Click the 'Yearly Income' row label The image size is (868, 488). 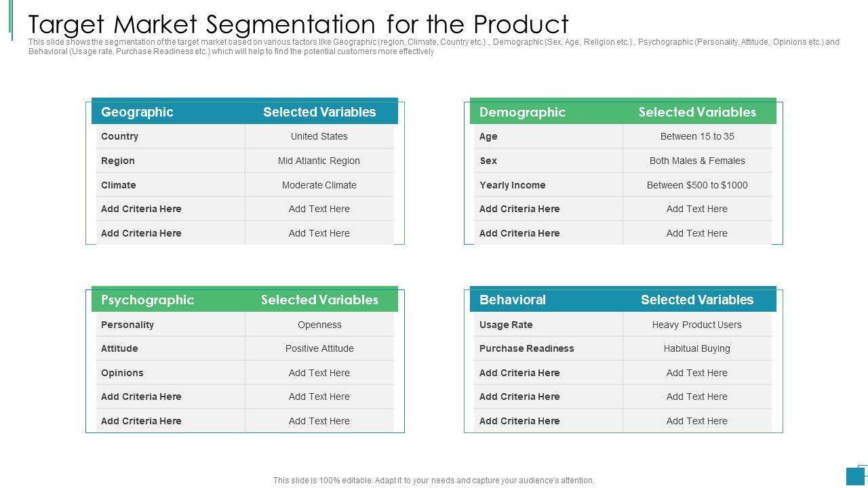(512, 185)
